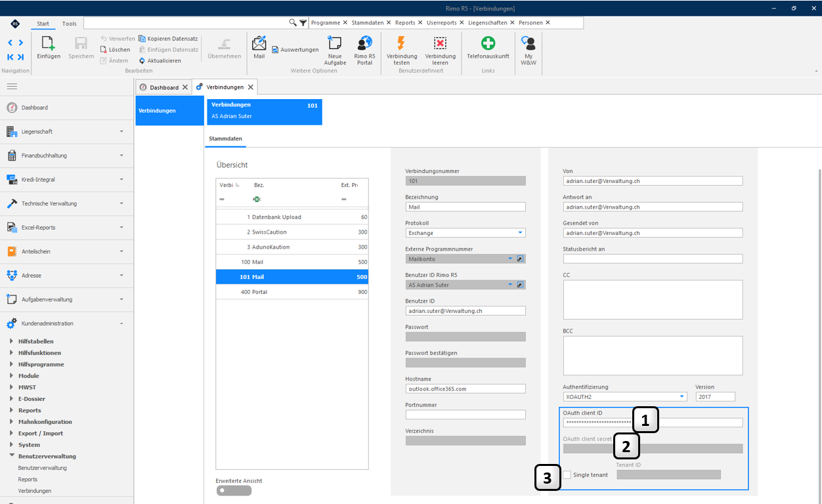Select the Datenbank Upload row

point(292,217)
